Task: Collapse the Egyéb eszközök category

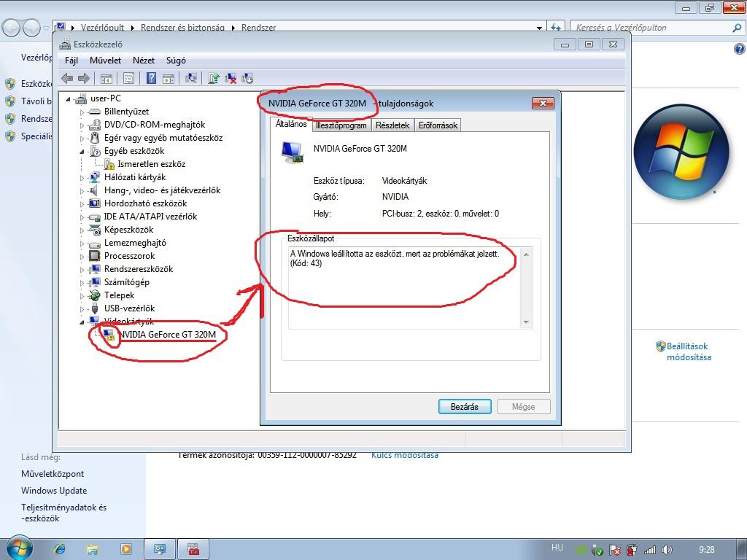Action: [x=82, y=152]
